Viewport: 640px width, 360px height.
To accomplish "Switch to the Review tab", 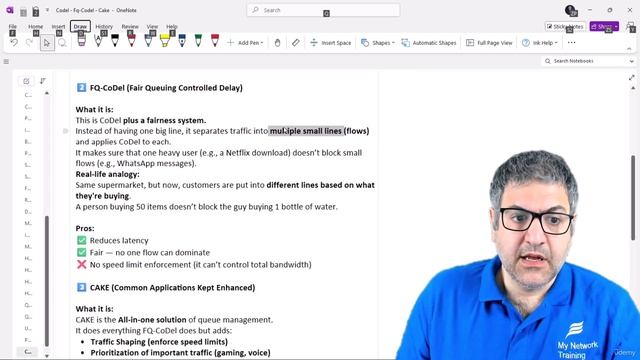I will click(130, 27).
